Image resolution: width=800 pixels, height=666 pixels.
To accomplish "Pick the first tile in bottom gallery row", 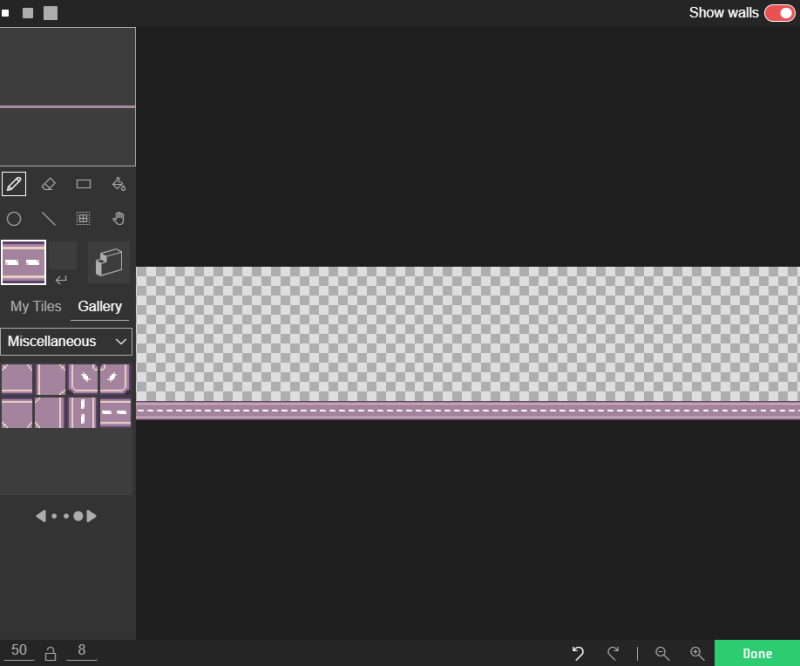I will tap(17, 412).
